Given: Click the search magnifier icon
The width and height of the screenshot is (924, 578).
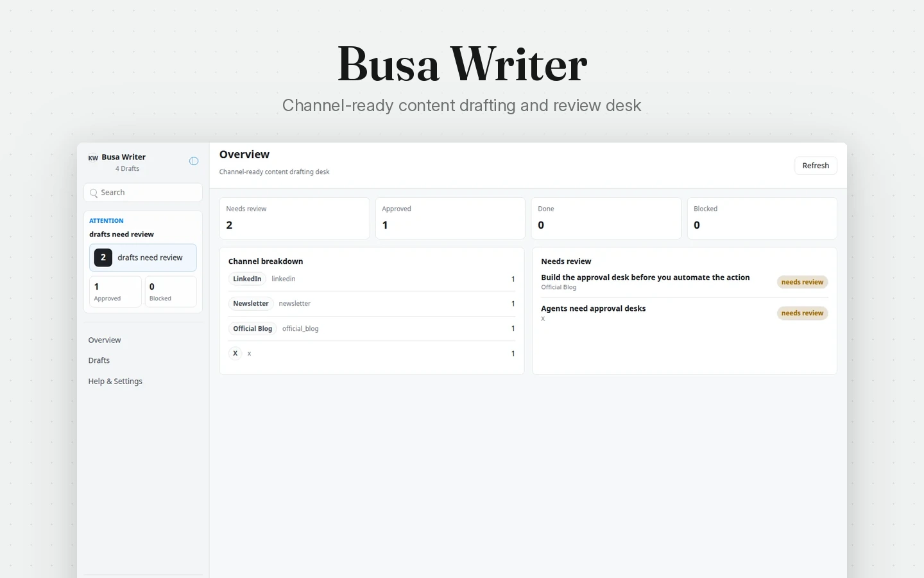Looking at the screenshot, I should pyautogui.click(x=94, y=193).
